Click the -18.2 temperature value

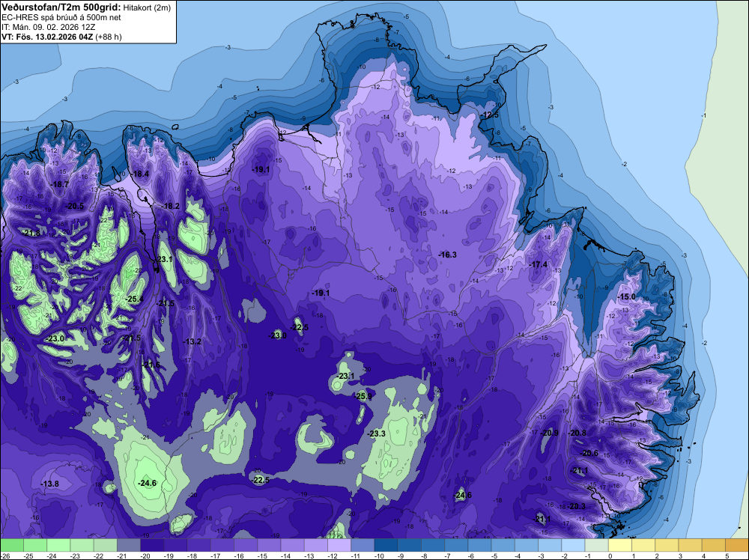tap(171, 206)
